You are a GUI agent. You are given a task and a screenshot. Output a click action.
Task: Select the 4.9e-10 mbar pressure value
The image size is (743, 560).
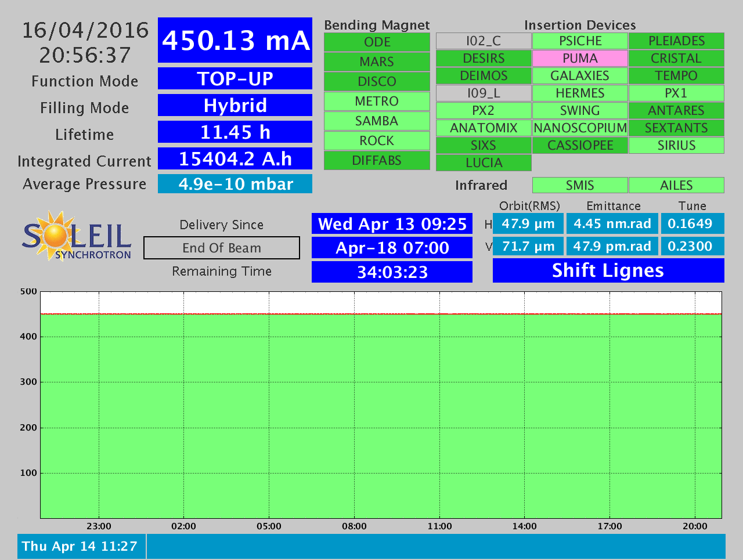[235, 184]
